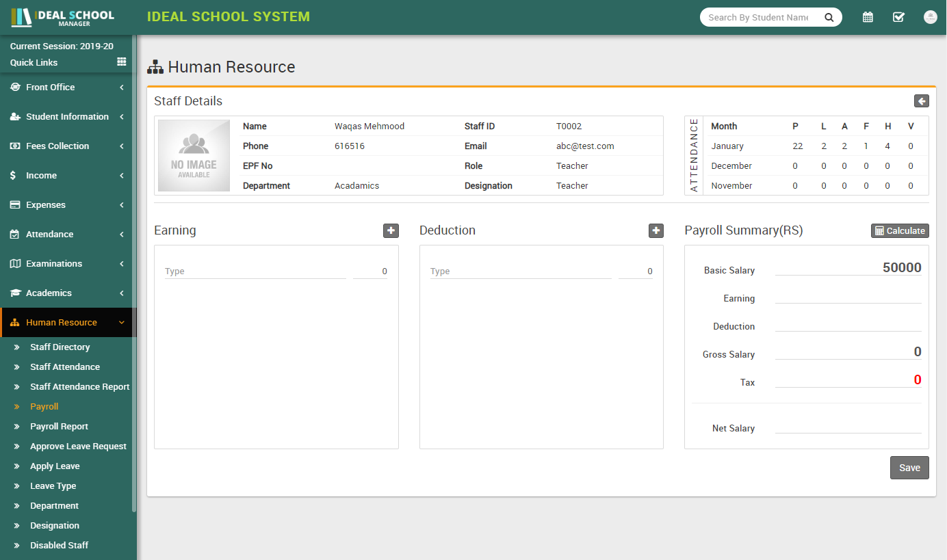Click the calendar icon in top bar
The width and height of the screenshot is (947, 560).
pyautogui.click(x=868, y=17)
